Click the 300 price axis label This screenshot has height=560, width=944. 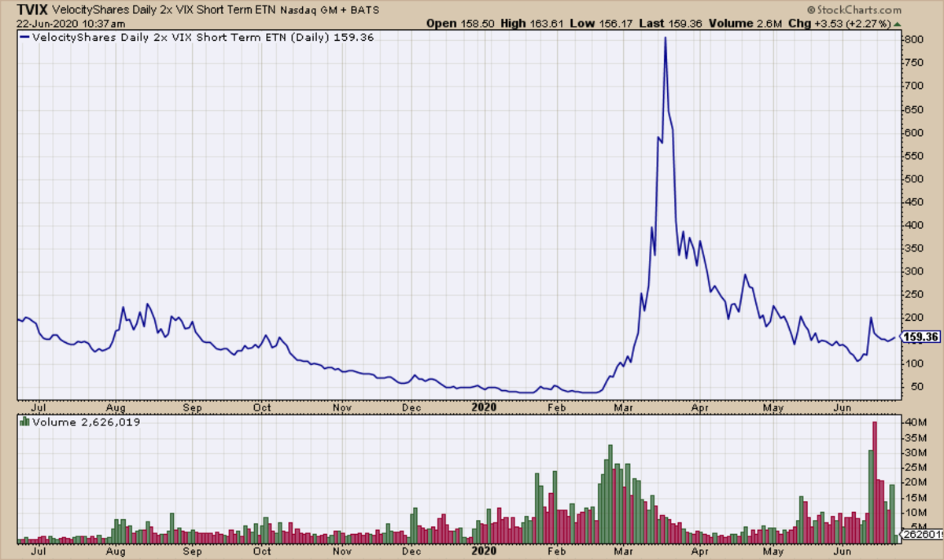click(913, 271)
